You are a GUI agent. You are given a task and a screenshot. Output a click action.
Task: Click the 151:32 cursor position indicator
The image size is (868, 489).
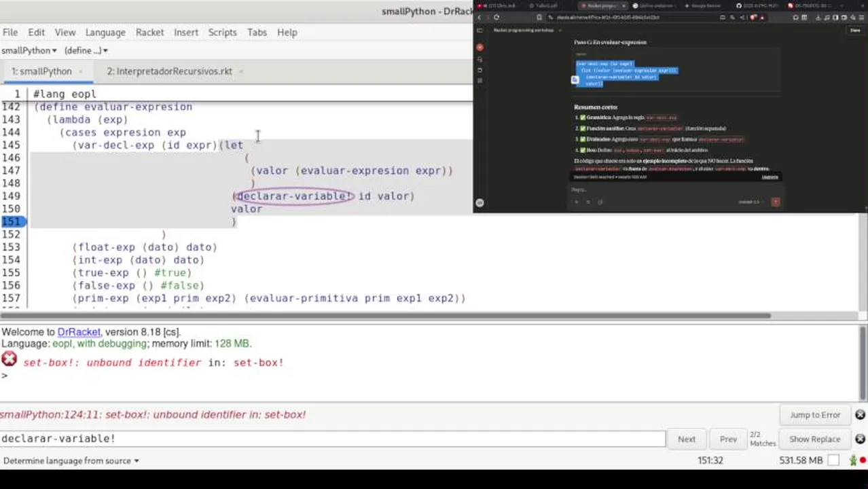click(x=710, y=460)
